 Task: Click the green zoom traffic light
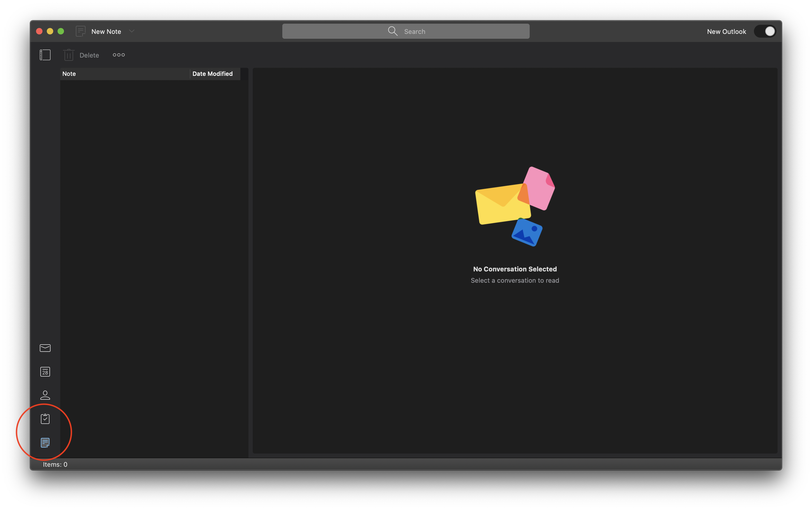point(61,31)
